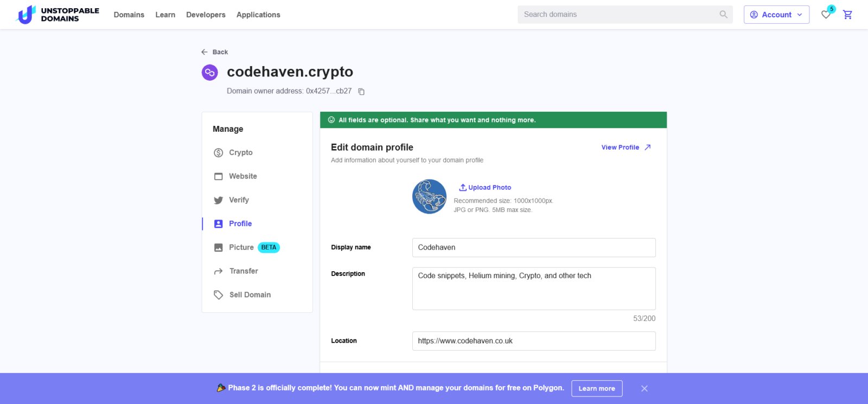Open the Developers menu

pos(206,15)
